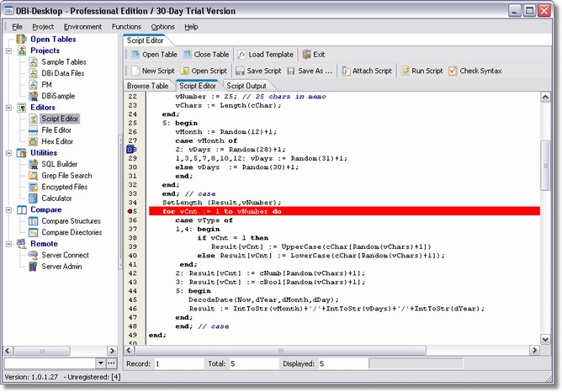Click the bookmark marker on line 28
This screenshot has height=392, width=562.
point(130,150)
